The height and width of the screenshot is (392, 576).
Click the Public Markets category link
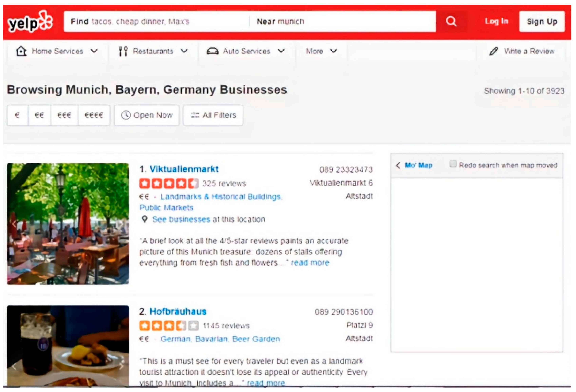tap(166, 208)
